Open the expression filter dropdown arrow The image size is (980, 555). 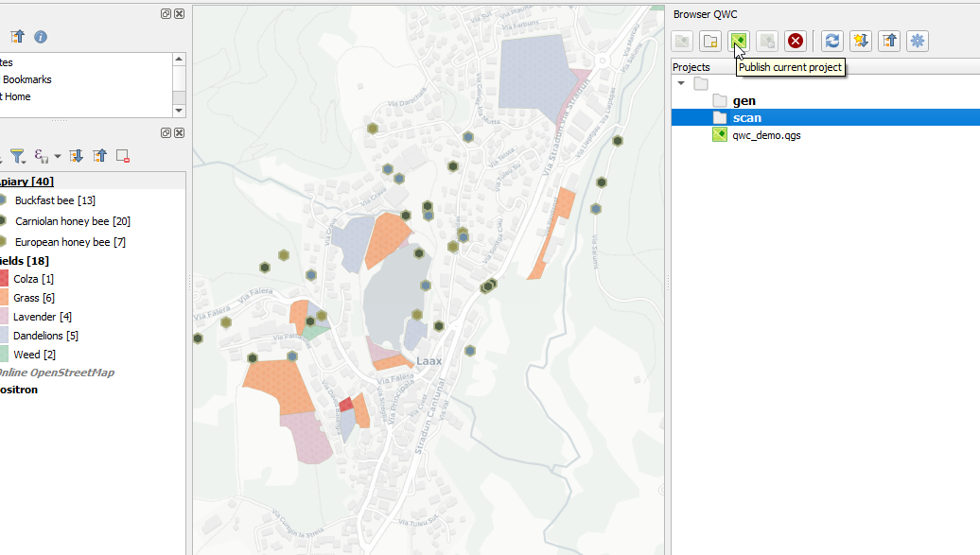pos(58,156)
